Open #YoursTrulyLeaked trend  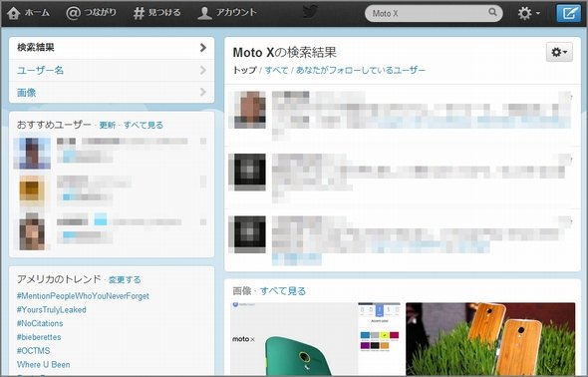pos(52,310)
